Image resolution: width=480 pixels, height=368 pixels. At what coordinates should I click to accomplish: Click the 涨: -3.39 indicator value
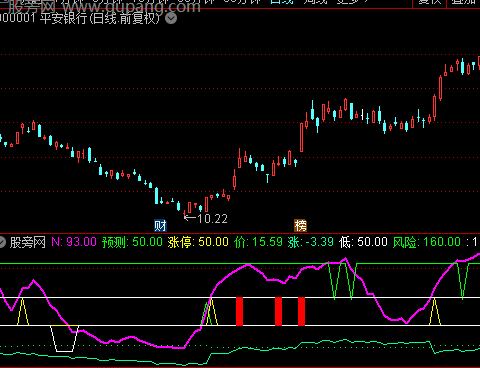point(311,242)
